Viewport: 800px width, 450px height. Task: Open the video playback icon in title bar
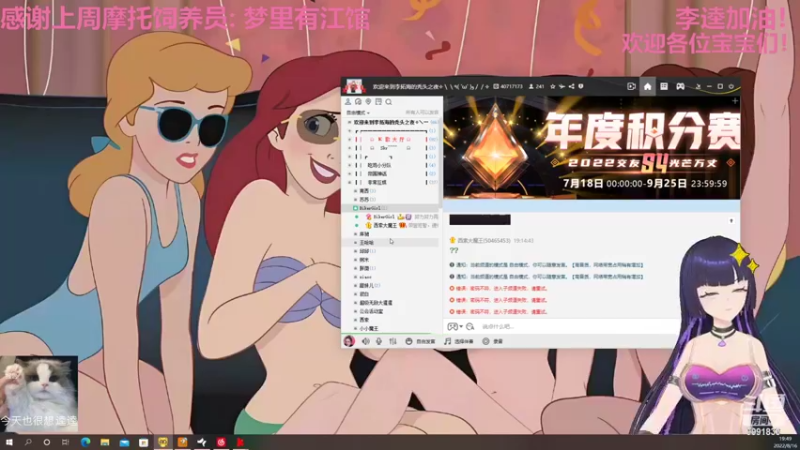coord(631,87)
